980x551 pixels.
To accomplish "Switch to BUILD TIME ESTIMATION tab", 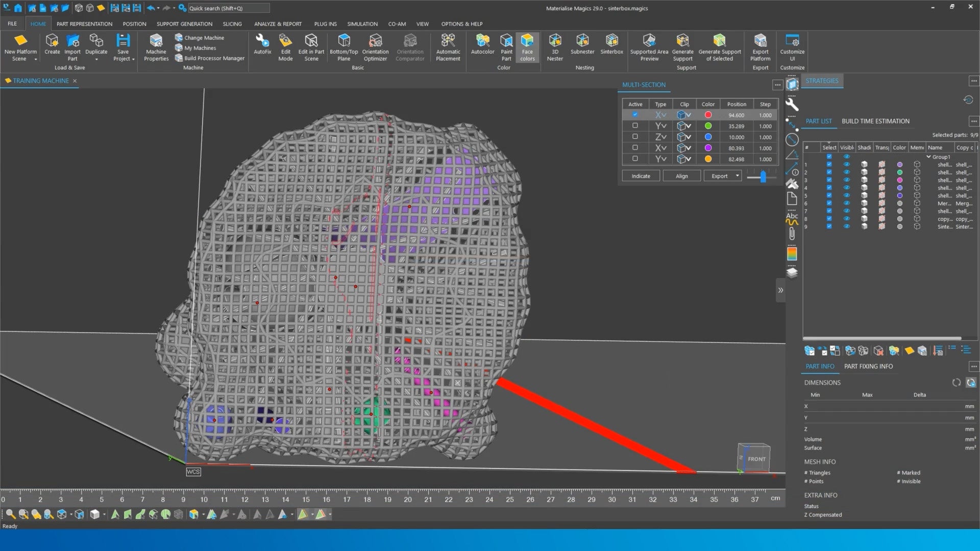I will [x=875, y=121].
